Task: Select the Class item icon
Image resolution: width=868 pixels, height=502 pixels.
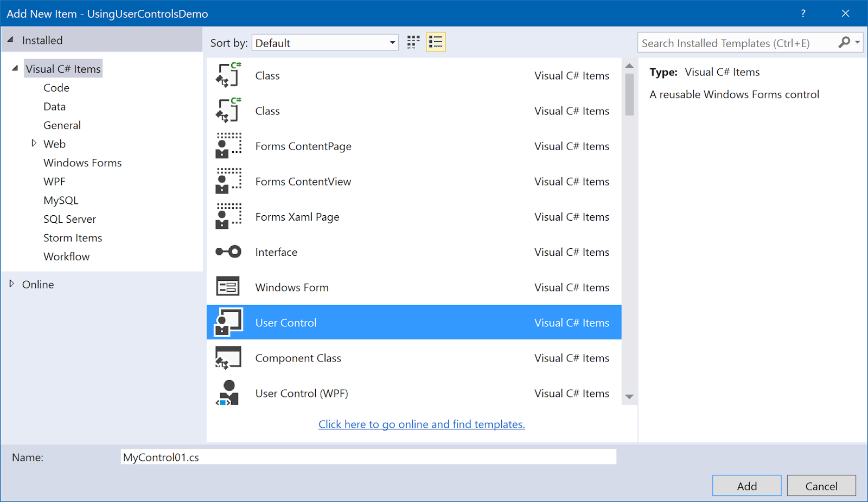Action: 227,75
